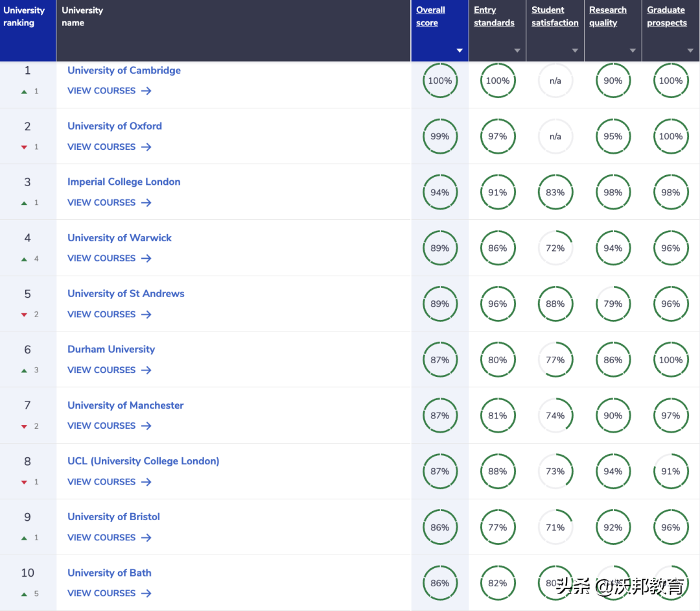
Task: Click Durham's 80% entry standards circle
Action: 497,360
